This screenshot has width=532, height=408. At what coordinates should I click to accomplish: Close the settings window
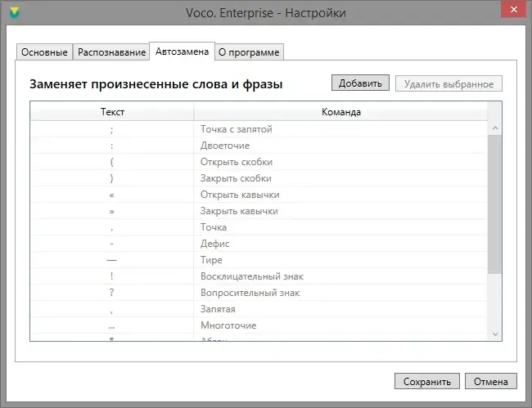click(x=512, y=12)
